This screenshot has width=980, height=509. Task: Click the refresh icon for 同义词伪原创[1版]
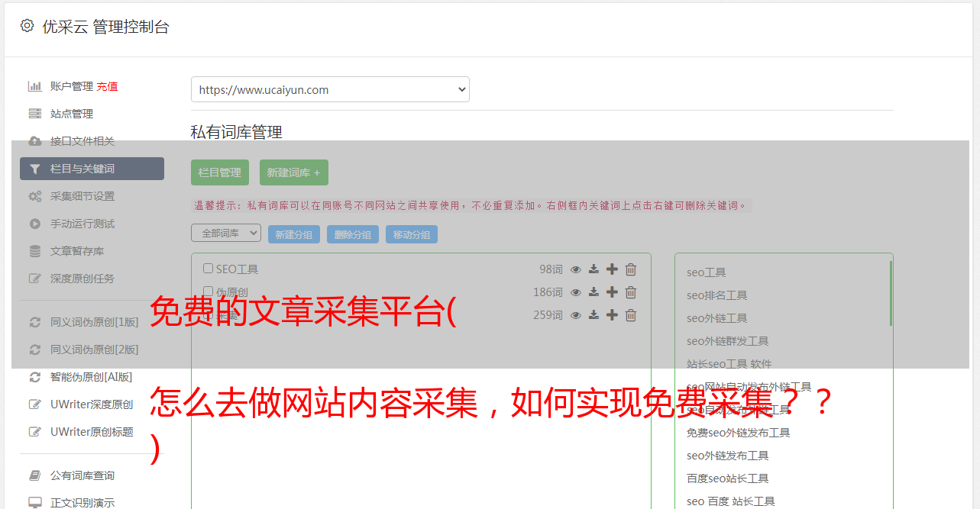35,322
